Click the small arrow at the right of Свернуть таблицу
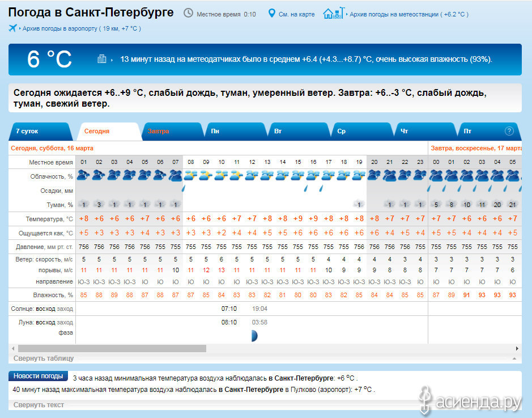532x418 pixels. (514, 358)
